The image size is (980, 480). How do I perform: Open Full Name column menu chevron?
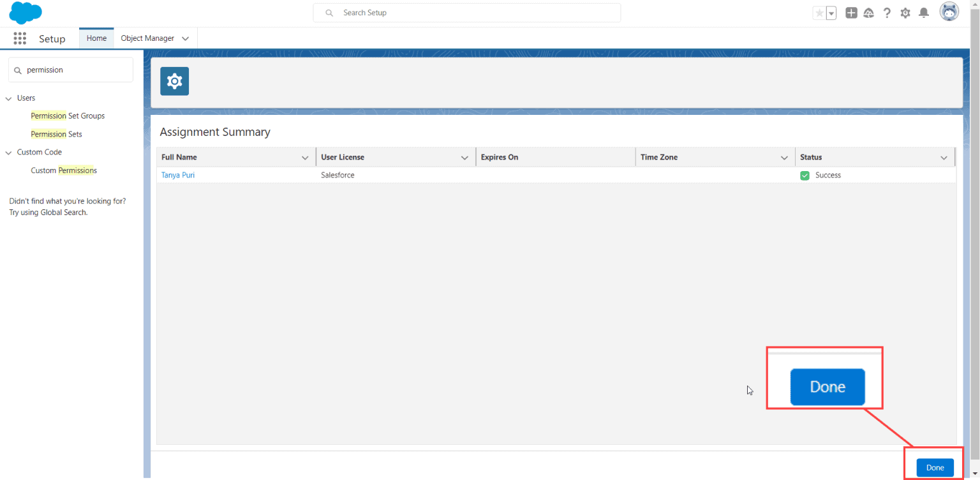click(x=305, y=158)
